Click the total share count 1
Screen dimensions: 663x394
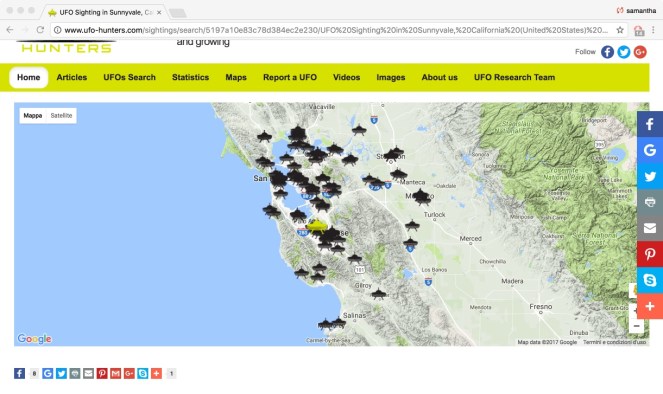click(171, 373)
